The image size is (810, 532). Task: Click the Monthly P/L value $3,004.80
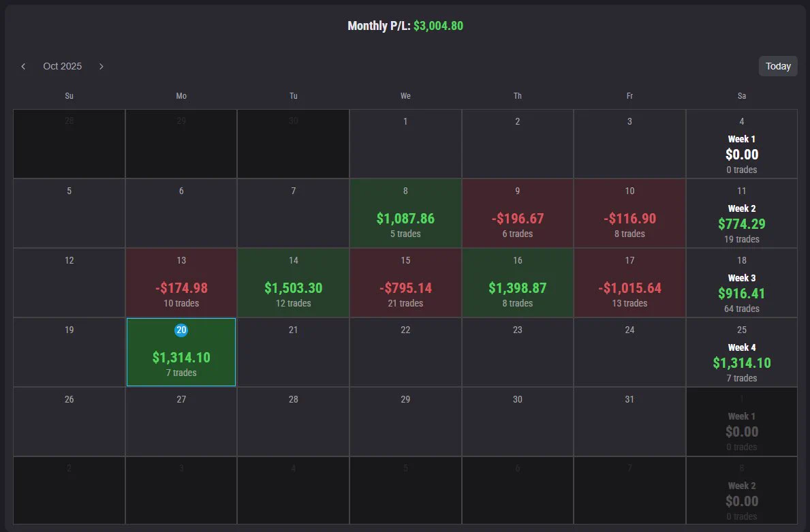438,26
